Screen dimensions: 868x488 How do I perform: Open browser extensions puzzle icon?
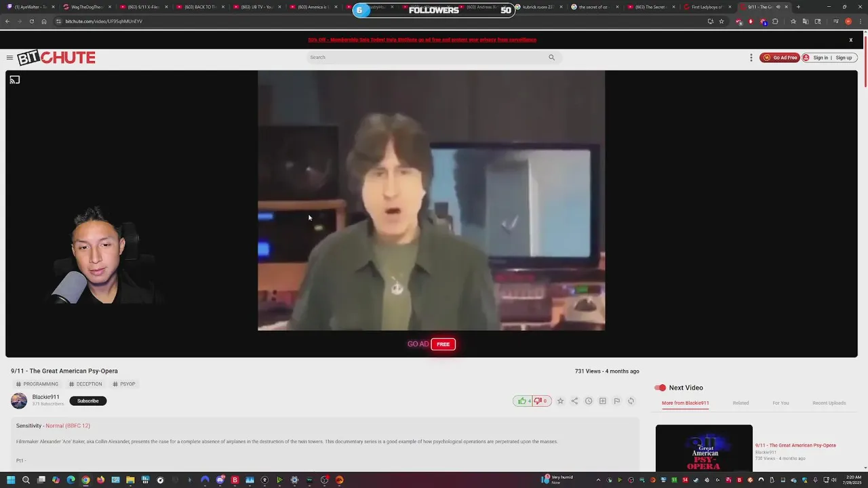point(775,21)
